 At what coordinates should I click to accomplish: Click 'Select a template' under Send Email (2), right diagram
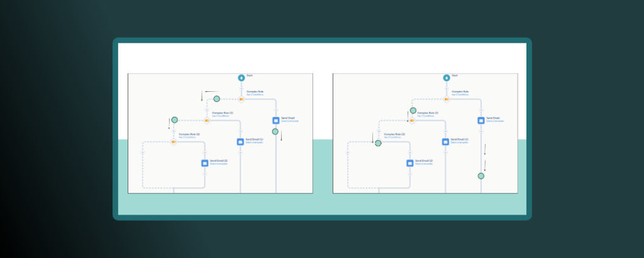(425, 164)
